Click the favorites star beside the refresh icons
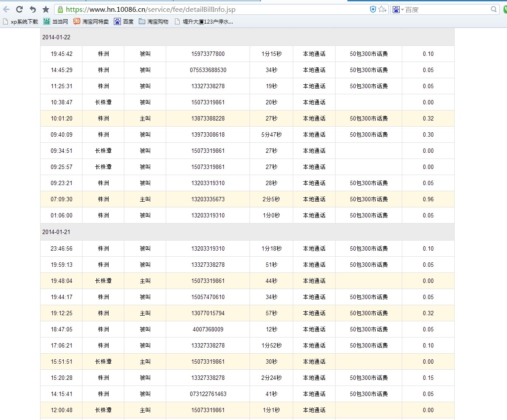The height and width of the screenshot is (420, 507). [46, 9]
